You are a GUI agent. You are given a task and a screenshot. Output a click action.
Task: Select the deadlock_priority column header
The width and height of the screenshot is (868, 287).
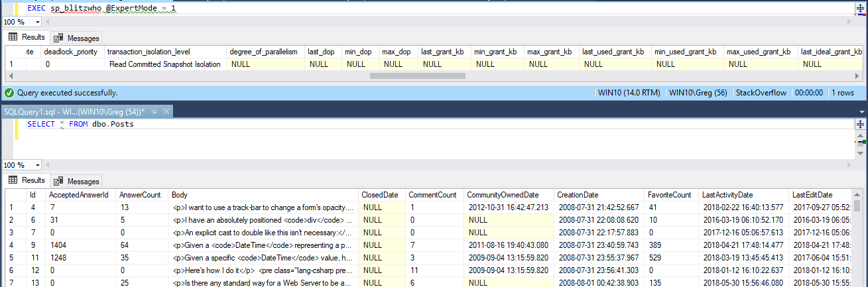pyautogui.click(x=72, y=52)
